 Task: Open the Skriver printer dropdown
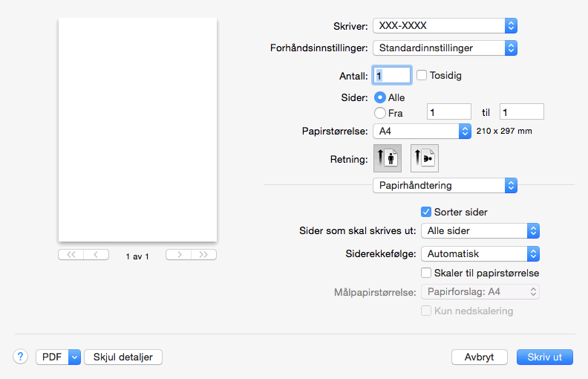click(444, 26)
